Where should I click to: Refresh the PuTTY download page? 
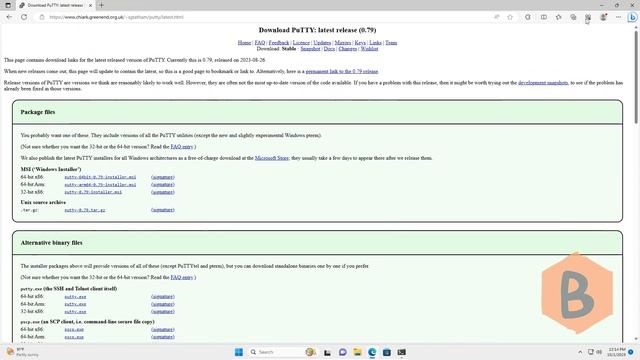pyautogui.click(x=24, y=17)
